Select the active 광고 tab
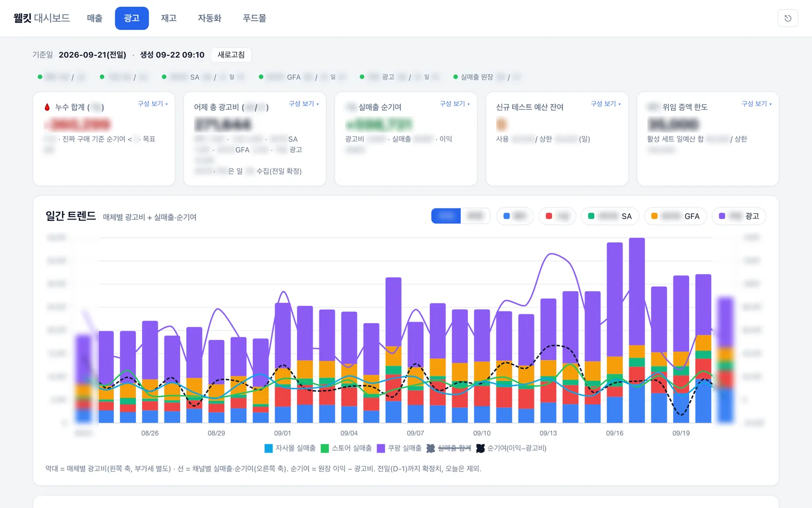The width and height of the screenshot is (812, 508). tap(132, 18)
